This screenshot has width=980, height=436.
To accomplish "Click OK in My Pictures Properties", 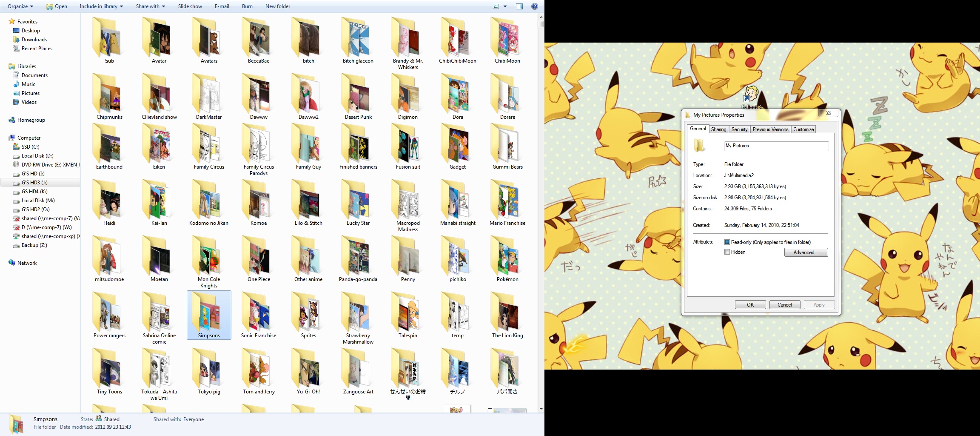I will tap(750, 305).
